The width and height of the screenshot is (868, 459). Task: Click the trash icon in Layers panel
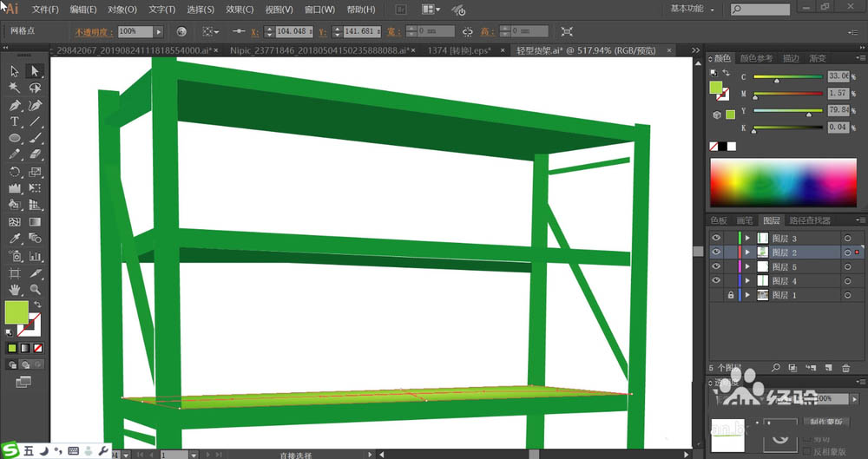(x=845, y=368)
